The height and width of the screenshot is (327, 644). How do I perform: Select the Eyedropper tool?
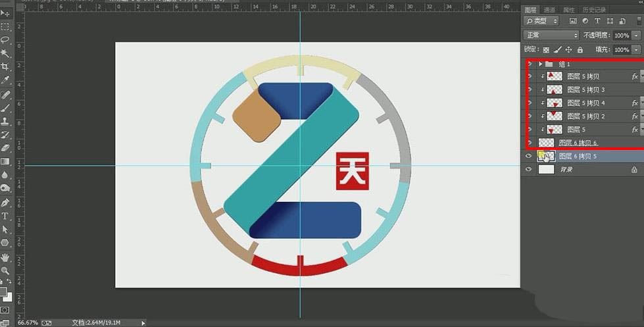5,80
